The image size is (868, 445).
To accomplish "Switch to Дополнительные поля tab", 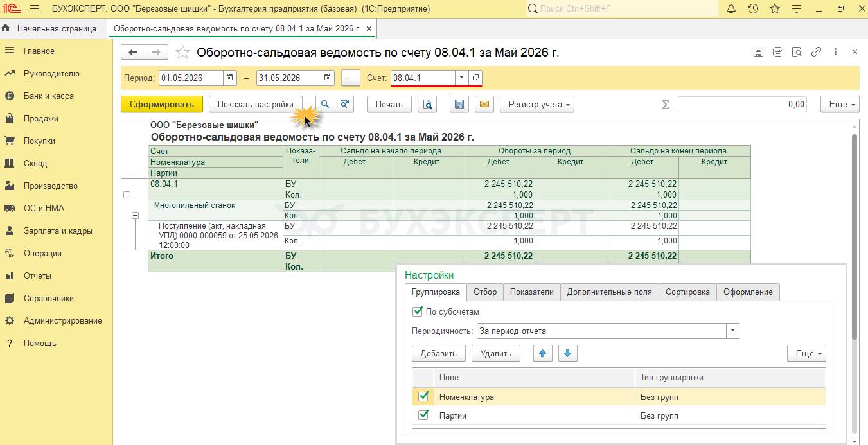I will (x=610, y=292).
